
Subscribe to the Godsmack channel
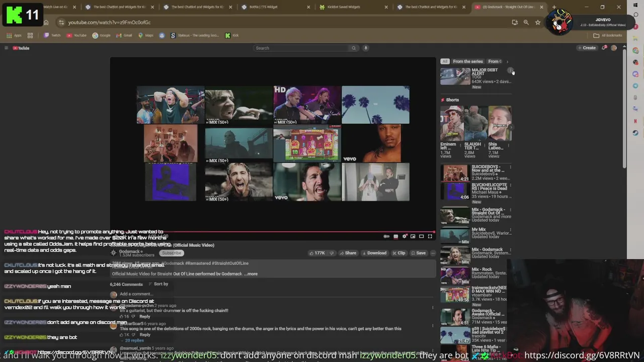coord(171,253)
